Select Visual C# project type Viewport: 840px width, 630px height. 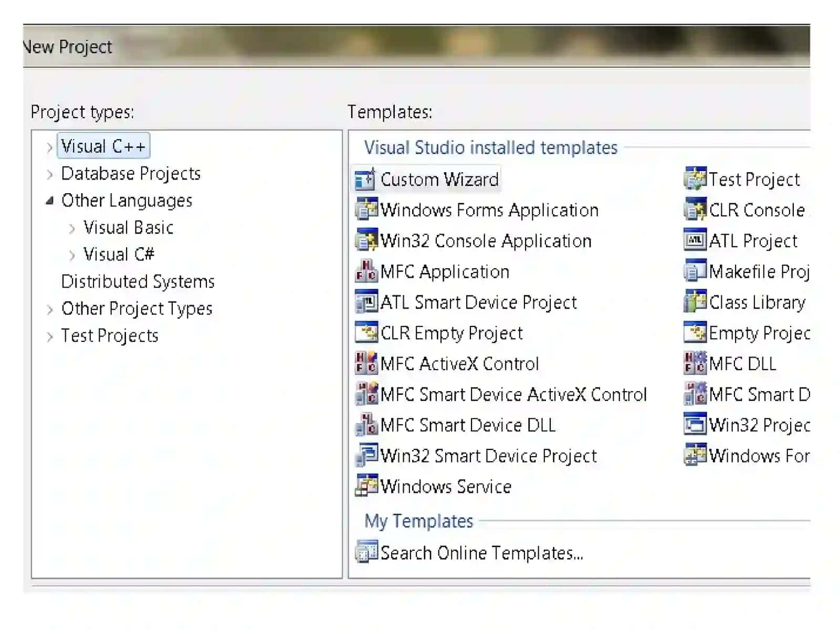pyautogui.click(x=119, y=255)
